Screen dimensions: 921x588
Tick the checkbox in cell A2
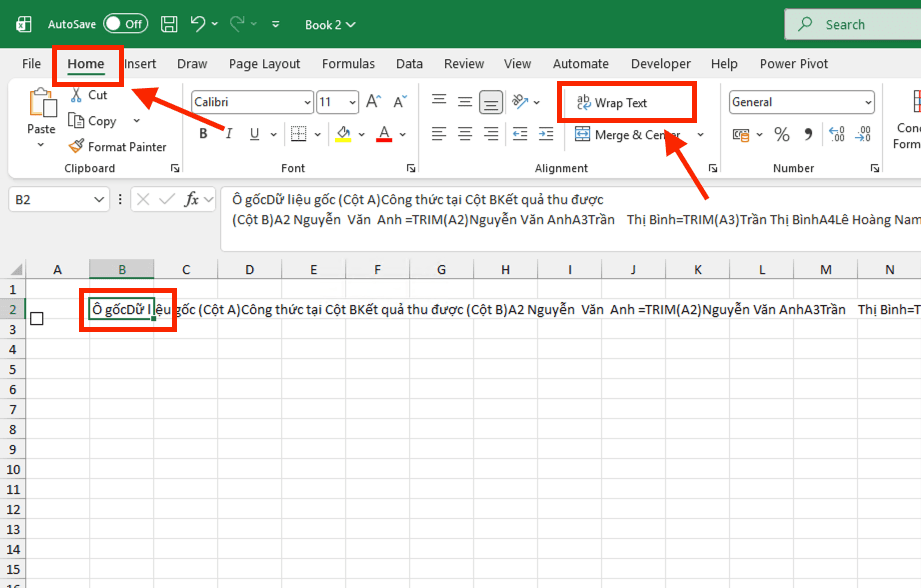point(36,318)
